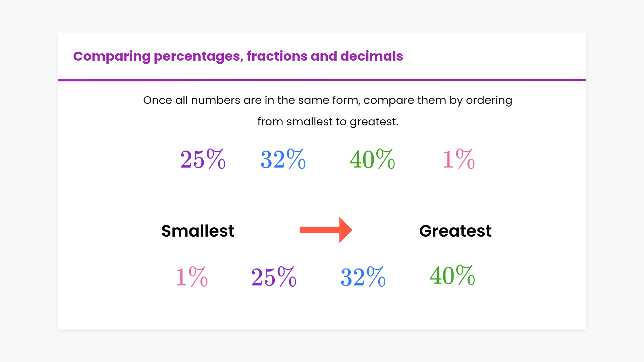The height and width of the screenshot is (362, 644).
Task: Select the blue 32% in the bottom row
Action: 363,277
